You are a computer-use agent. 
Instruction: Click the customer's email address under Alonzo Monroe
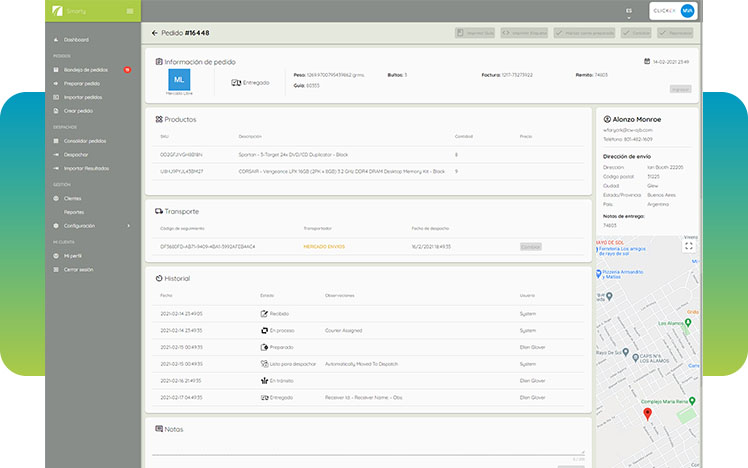pyautogui.click(x=627, y=130)
